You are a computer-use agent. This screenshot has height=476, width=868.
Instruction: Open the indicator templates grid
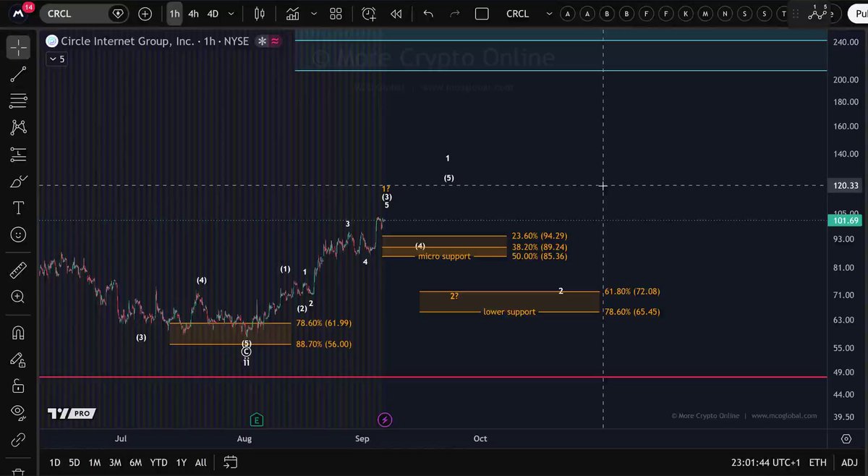coord(336,14)
